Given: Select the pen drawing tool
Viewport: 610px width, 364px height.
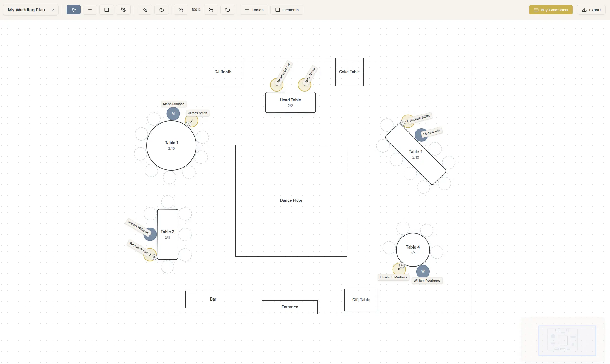Looking at the screenshot, I should (x=123, y=10).
